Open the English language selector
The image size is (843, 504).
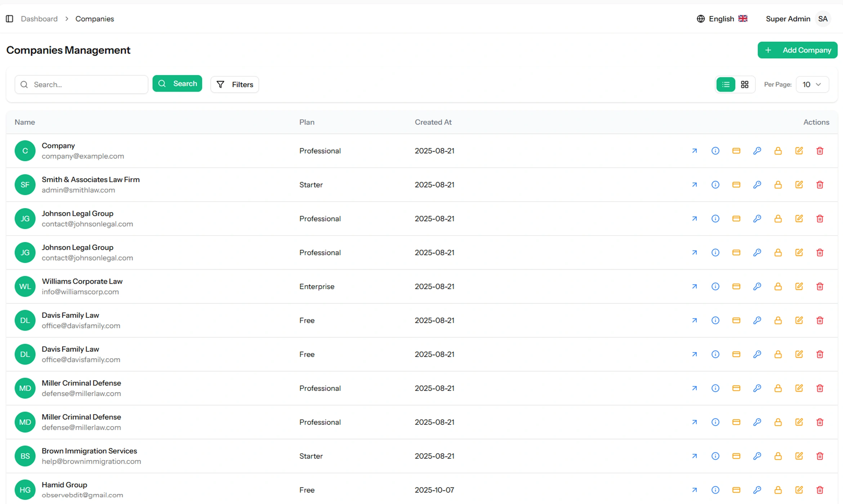[722, 19]
